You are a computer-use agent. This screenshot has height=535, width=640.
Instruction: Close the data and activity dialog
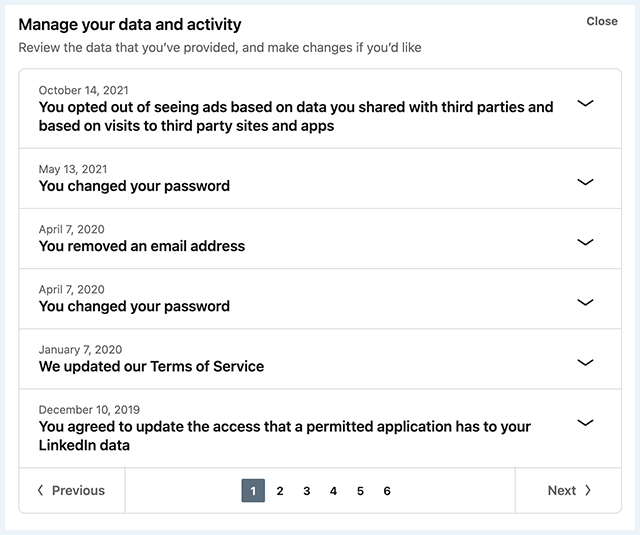pos(601,21)
